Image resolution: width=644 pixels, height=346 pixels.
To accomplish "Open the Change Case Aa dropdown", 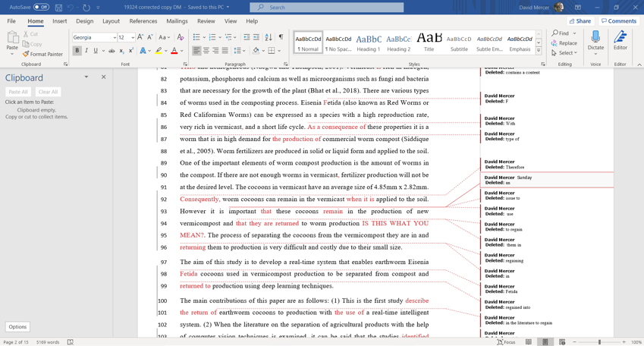I will click(x=165, y=37).
